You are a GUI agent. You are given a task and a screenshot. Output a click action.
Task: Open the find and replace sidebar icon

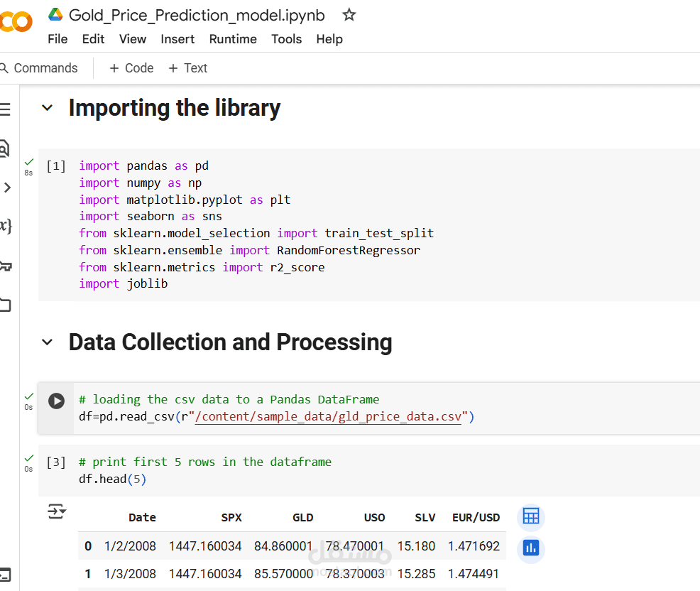4,148
